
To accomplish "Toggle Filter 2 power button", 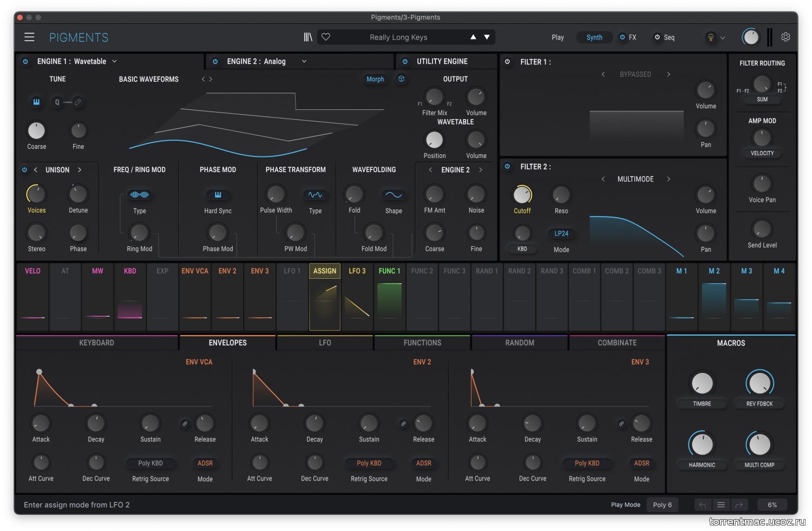I will pos(508,167).
